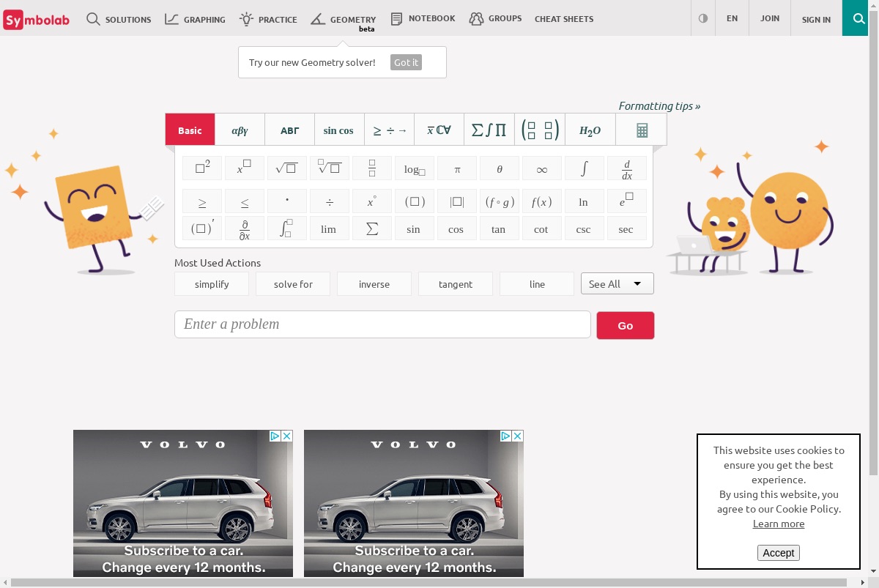The width and height of the screenshot is (879, 588).
Task: Insert the square root symbol
Action: coord(287,168)
